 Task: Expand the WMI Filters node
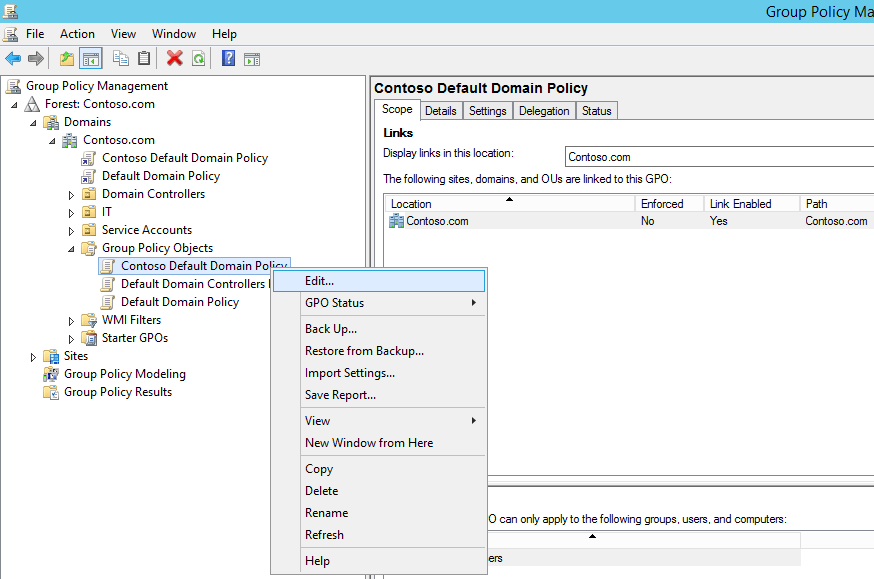tap(71, 321)
